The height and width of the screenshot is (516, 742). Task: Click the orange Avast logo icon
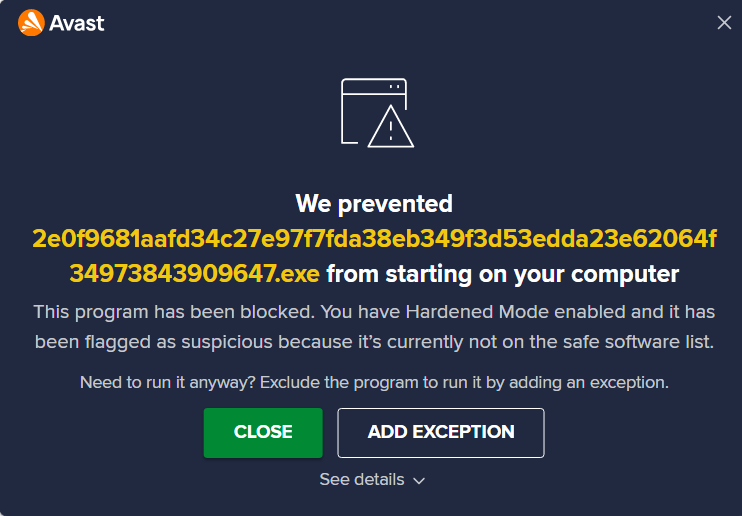click(31, 23)
